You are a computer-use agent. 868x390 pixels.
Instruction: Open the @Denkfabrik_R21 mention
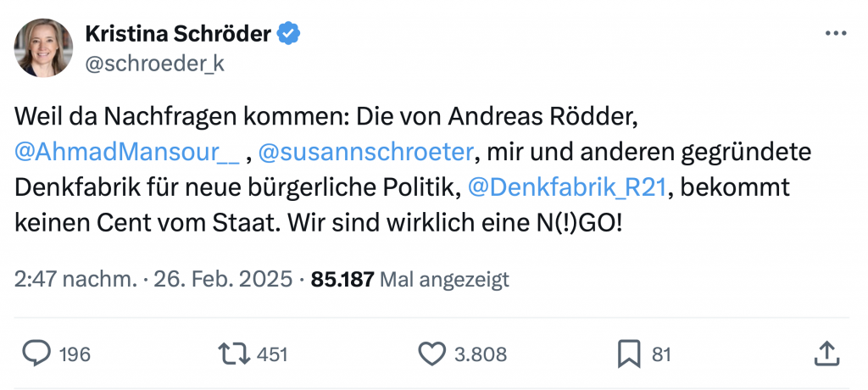click(x=568, y=187)
